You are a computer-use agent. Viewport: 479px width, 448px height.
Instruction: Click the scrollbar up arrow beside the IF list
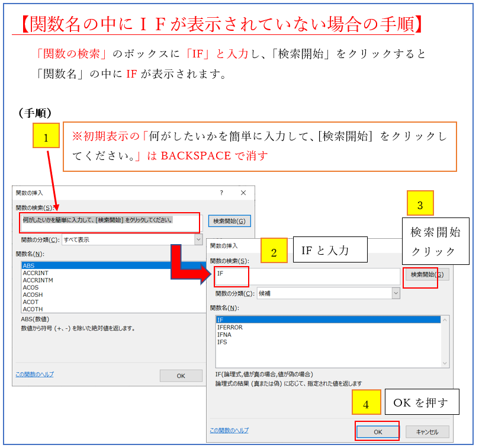point(445,319)
